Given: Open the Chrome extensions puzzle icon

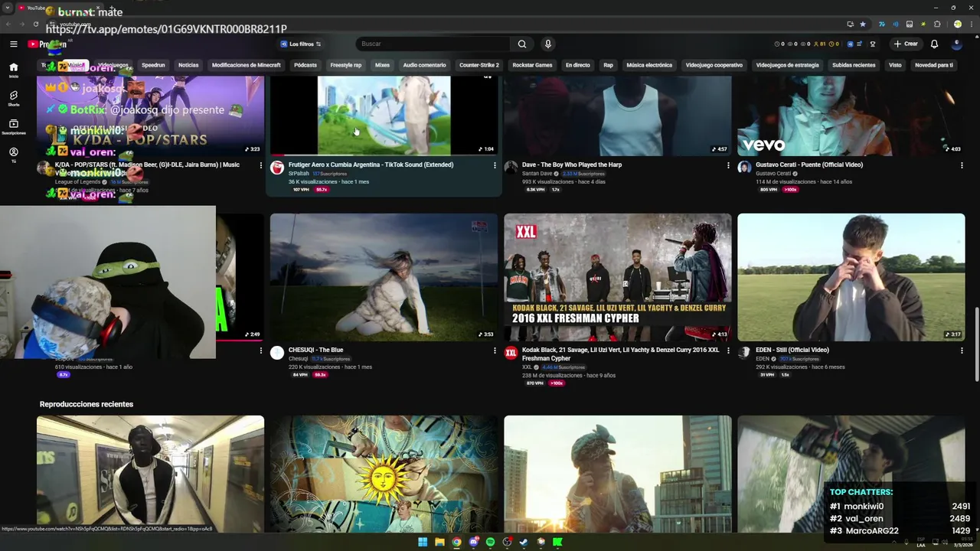Looking at the screenshot, I should tap(936, 24).
